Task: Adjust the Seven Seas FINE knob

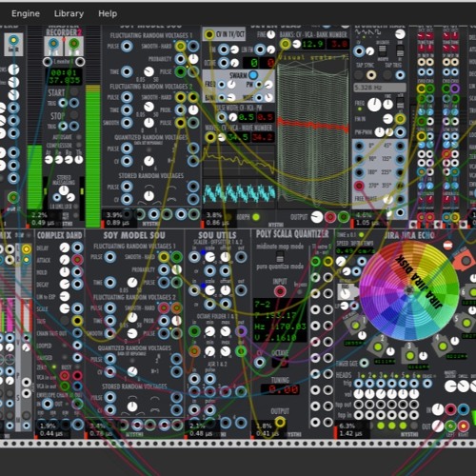Action: (270, 34)
